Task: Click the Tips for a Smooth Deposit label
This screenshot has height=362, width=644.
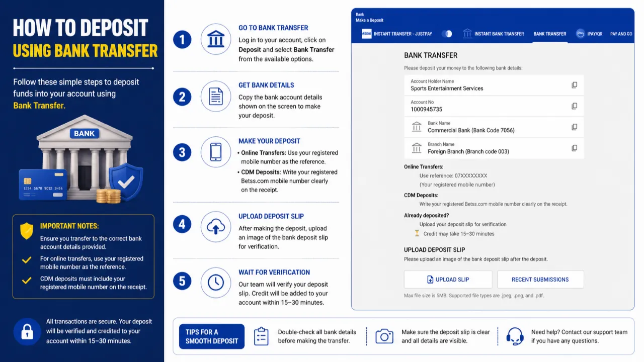Action: point(212,336)
